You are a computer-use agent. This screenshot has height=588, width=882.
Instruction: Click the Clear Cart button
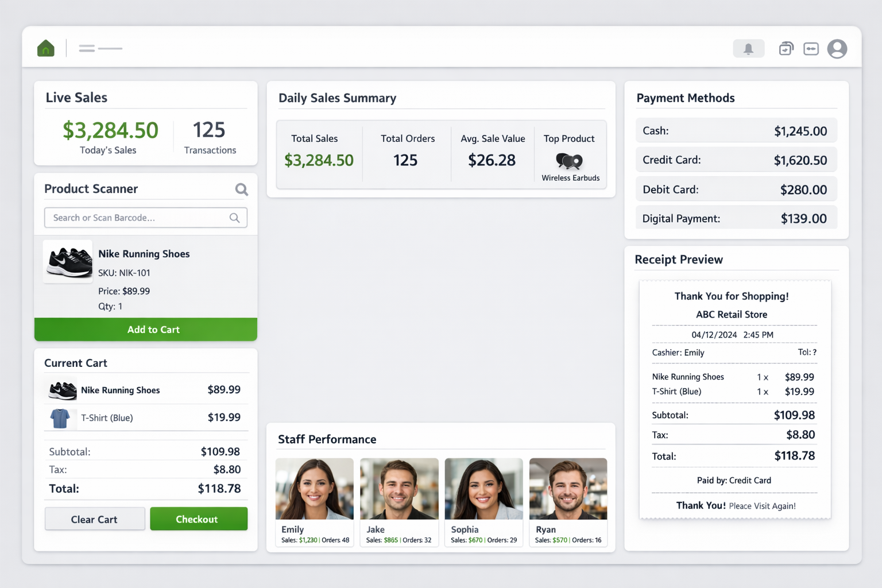click(x=95, y=519)
